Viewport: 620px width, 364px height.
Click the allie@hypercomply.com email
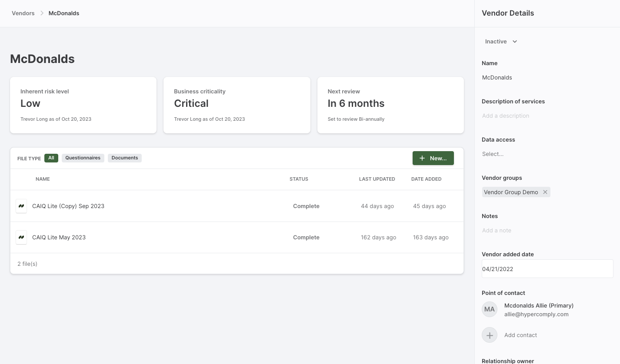(536, 314)
